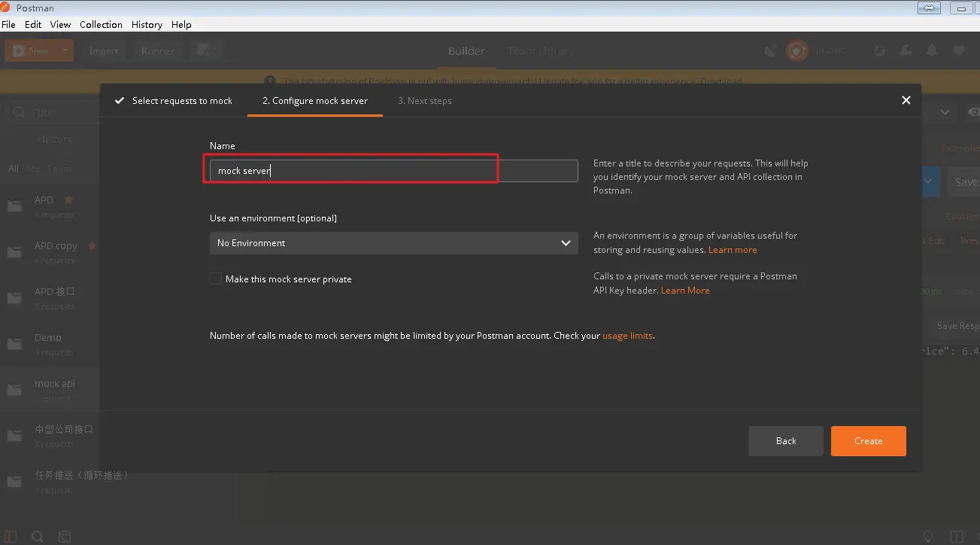Open the notifications bell icon
The width and height of the screenshot is (980, 545).
pyautogui.click(x=932, y=51)
